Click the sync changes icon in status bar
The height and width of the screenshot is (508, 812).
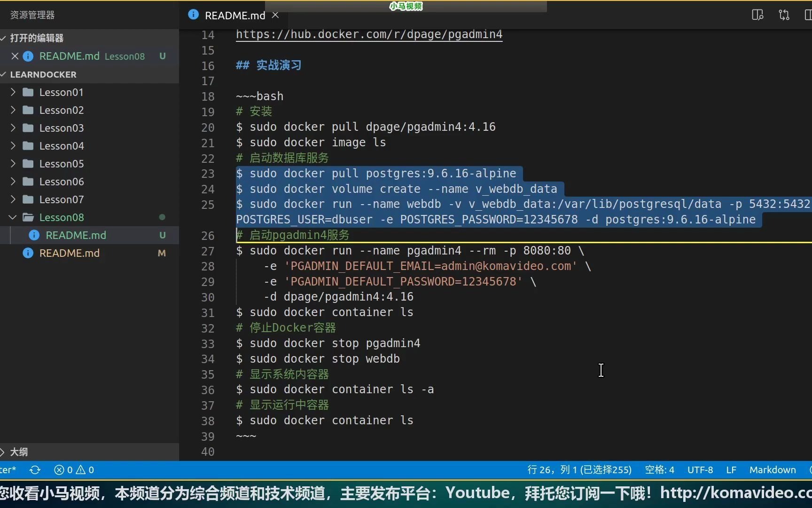point(35,470)
